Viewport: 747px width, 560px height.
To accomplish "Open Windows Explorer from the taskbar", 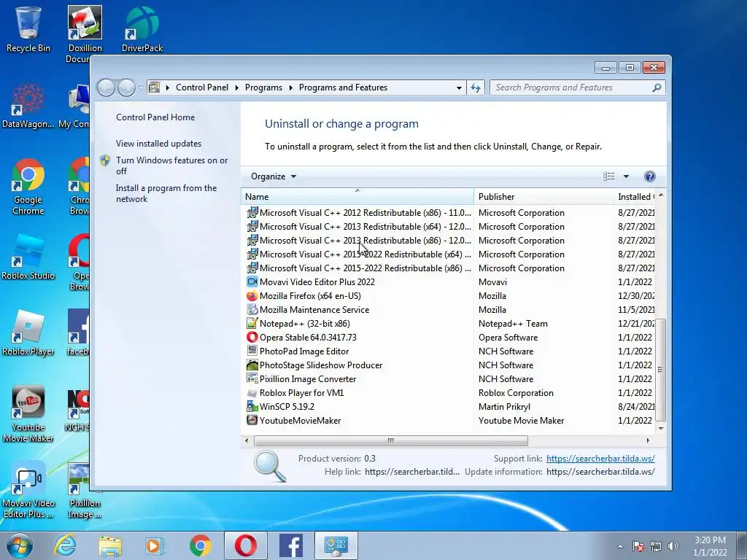I will click(110, 545).
